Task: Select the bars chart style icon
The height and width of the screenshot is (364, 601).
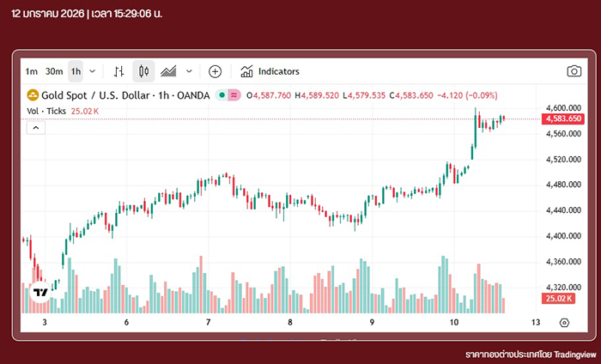Action: [119, 71]
